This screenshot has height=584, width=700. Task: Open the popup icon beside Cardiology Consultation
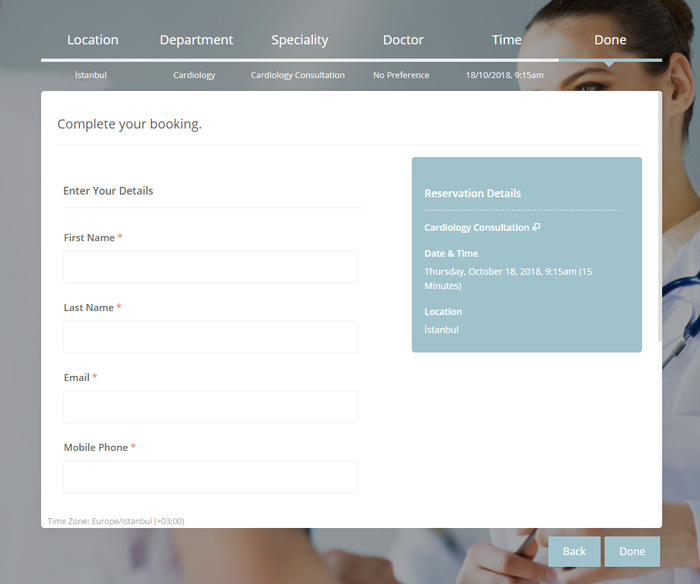[x=537, y=227]
